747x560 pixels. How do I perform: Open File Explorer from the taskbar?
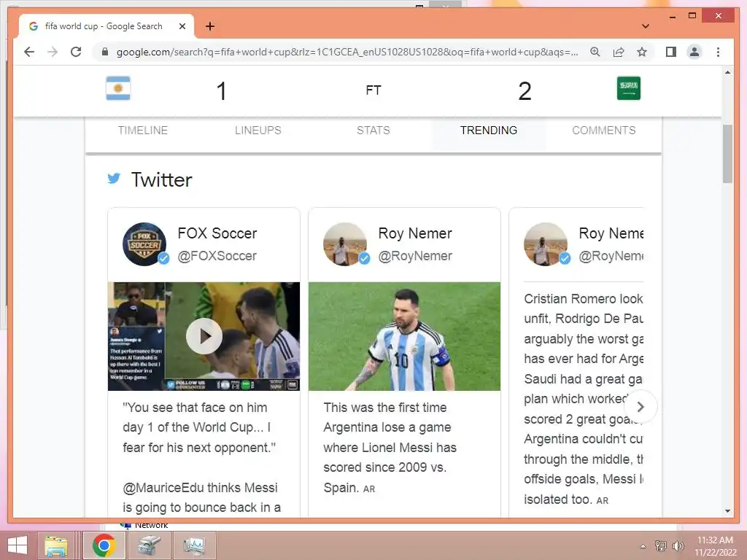[56, 545]
